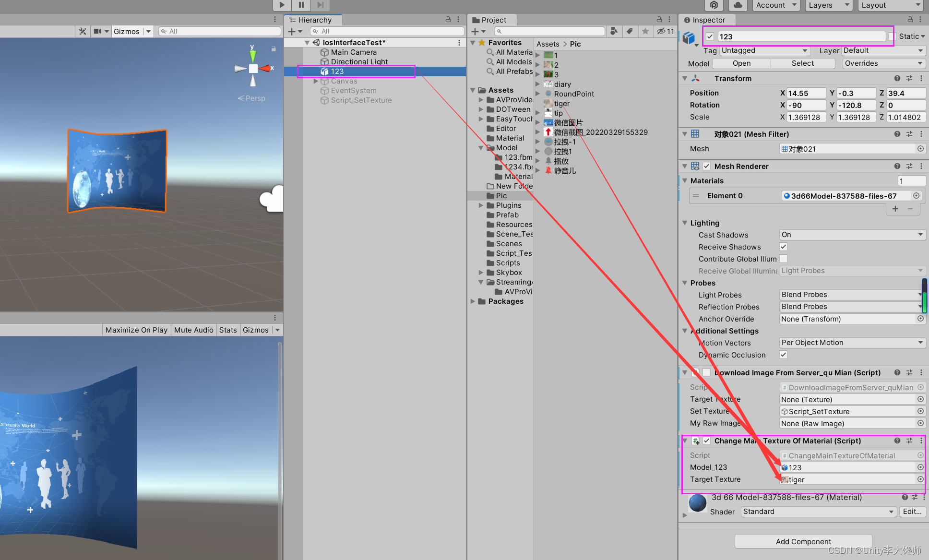Click the Transform component help icon
Viewport: 929px width, 560px height.
(897, 78)
